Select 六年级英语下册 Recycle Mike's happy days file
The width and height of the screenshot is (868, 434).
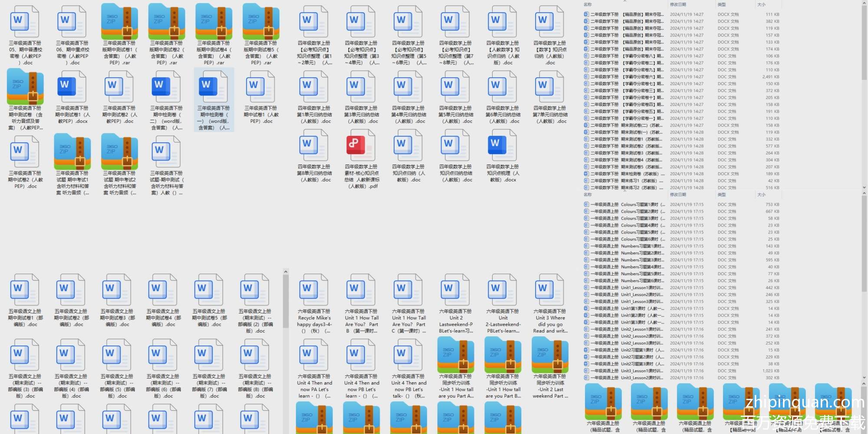pos(314,291)
